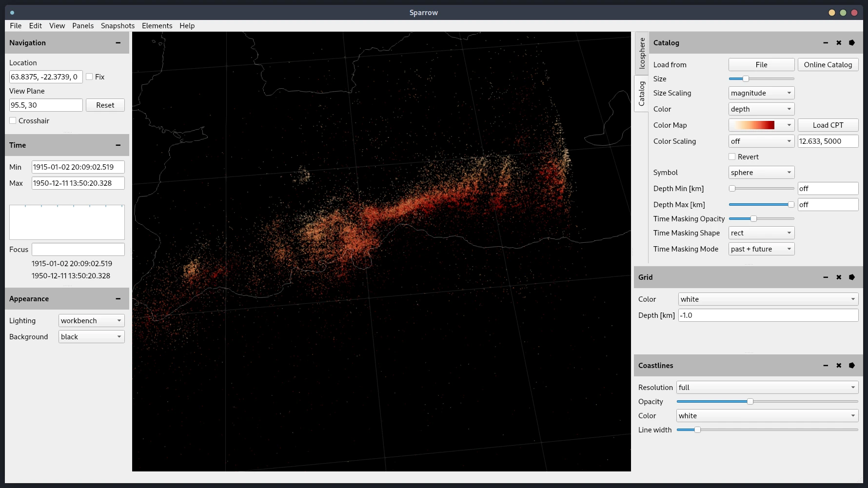Screen dimensions: 868x488
Task: Open the Color Scaling dropdown
Action: tap(761, 141)
